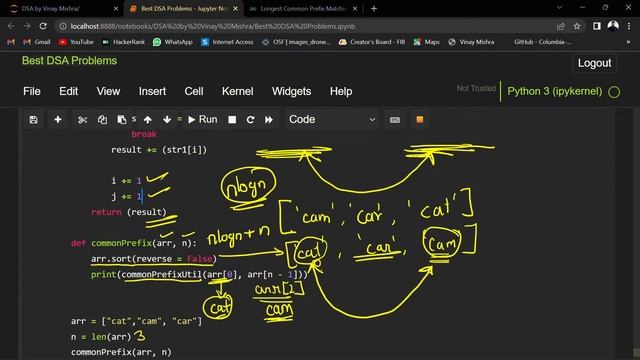Open the YouTube bookmark
This screenshot has width=640, height=360.
[76, 42]
